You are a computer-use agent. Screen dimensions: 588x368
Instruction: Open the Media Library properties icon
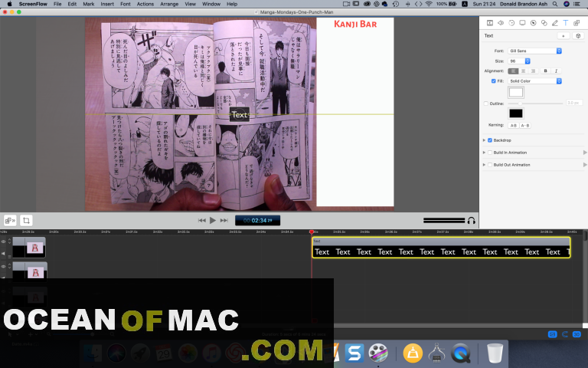coord(577,23)
